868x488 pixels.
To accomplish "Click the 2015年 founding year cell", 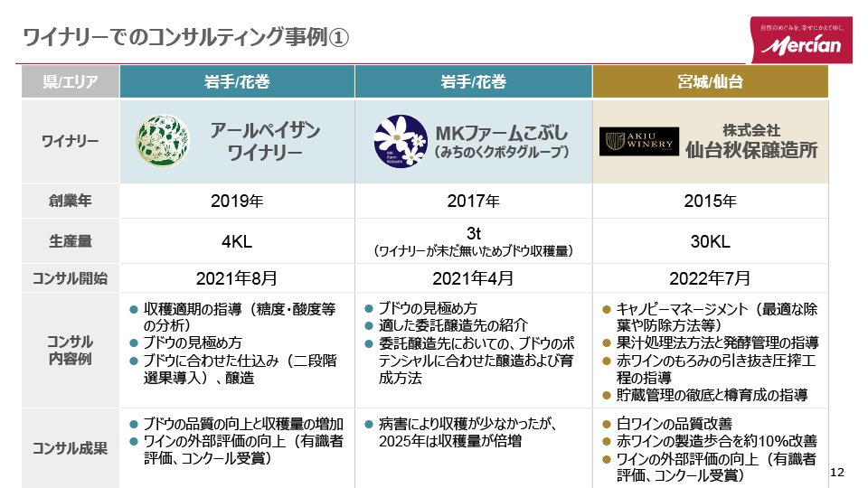I will click(x=711, y=201).
